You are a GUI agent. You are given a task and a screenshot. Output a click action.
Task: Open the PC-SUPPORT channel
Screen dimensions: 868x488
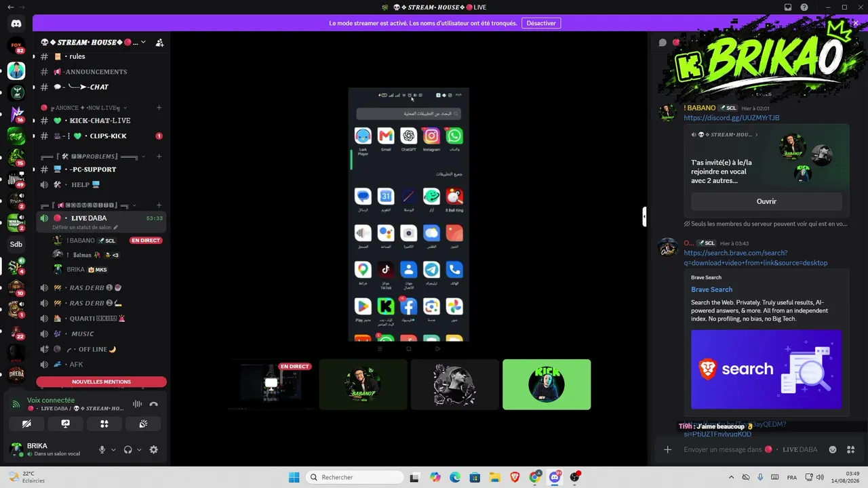pos(101,169)
